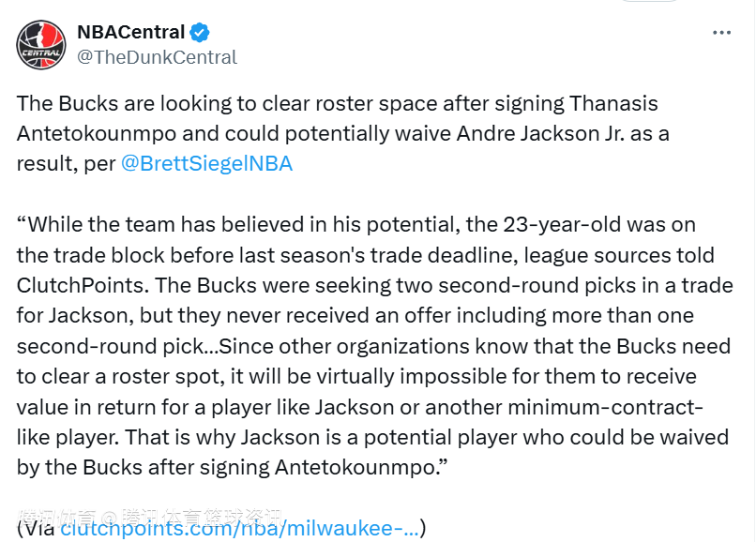Open the @TheDunkCentral handle link

157,57
